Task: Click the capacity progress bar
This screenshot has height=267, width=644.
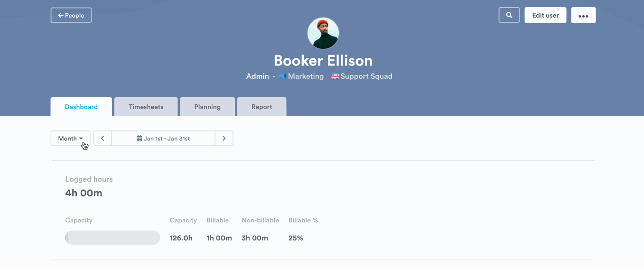Action: 112,238
